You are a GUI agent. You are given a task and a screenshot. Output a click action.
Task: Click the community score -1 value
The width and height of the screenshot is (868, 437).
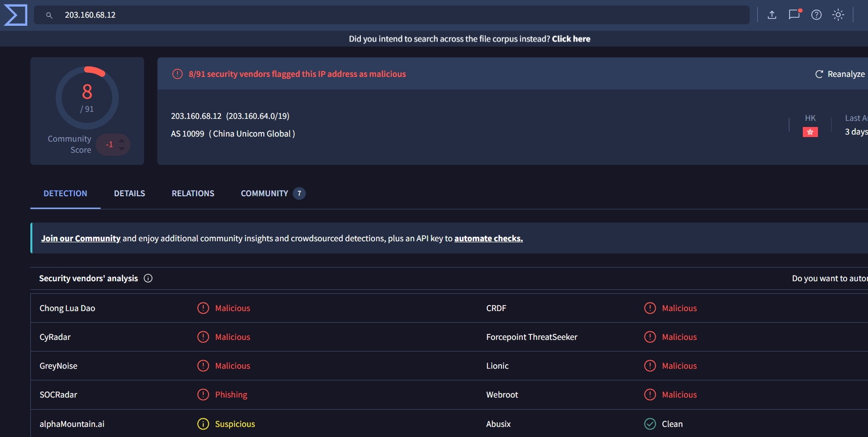click(109, 145)
